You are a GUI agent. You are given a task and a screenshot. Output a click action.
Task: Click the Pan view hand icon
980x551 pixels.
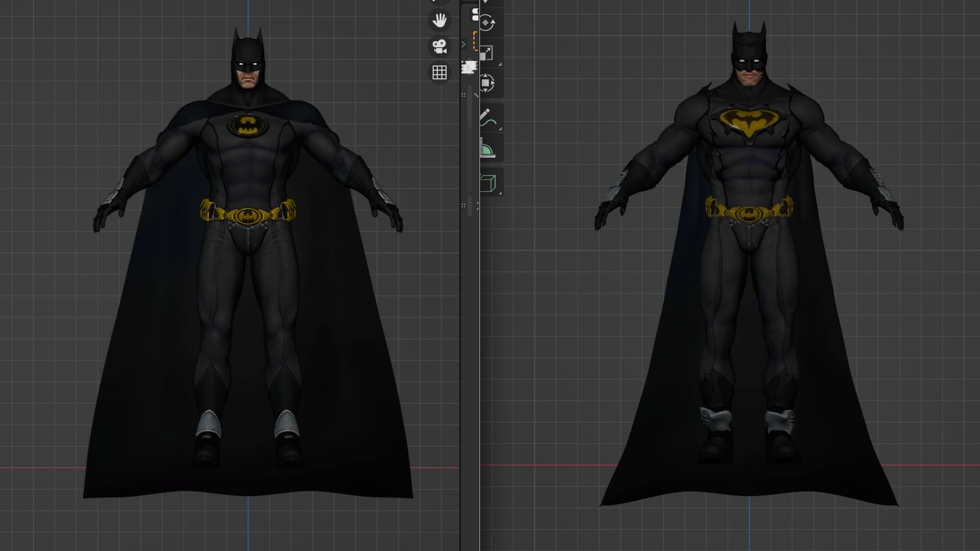[440, 20]
